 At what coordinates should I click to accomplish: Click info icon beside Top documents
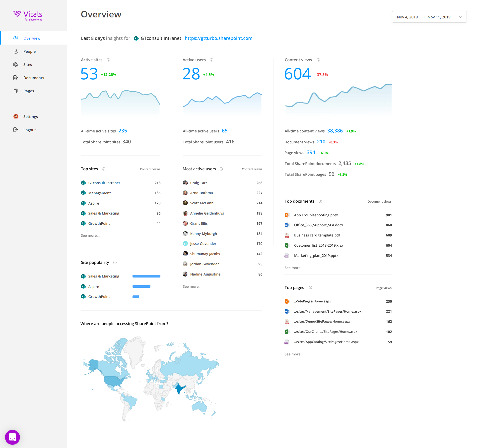pyautogui.click(x=320, y=201)
